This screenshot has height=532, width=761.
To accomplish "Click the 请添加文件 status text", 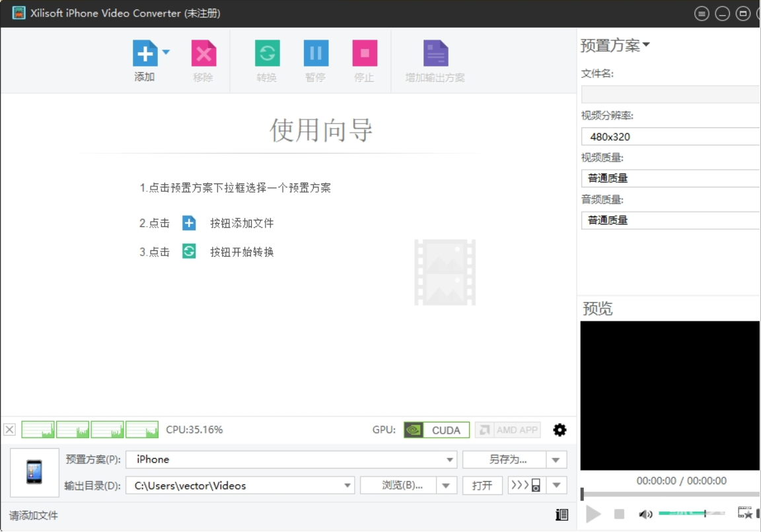I will [x=34, y=515].
